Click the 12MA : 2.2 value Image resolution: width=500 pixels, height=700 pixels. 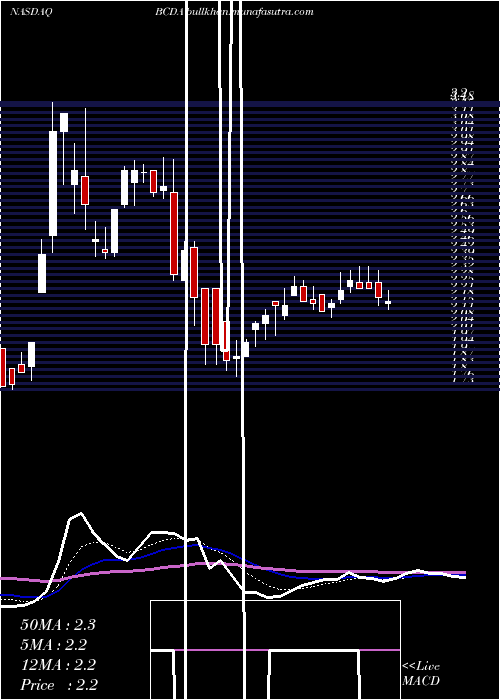(x=58, y=665)
